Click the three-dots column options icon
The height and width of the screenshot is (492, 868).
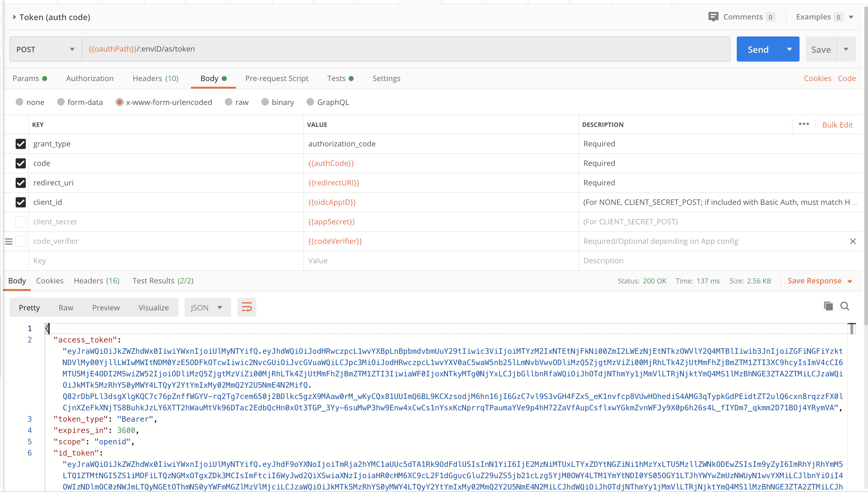(804, 124)
